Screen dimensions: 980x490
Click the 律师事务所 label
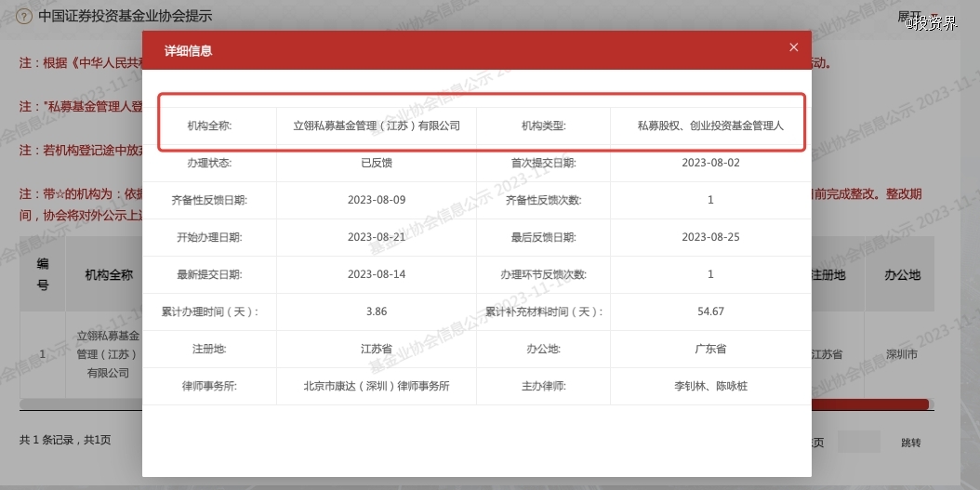click(x=209, y=386)
